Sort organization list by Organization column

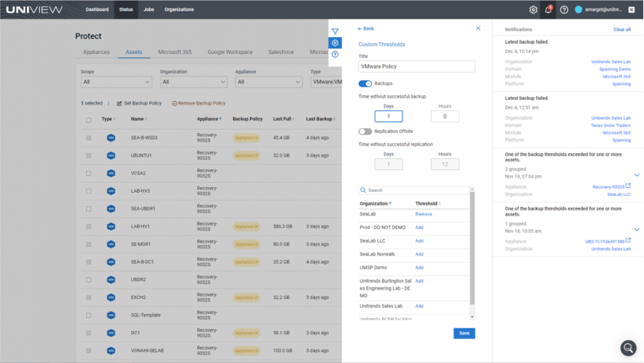click(x=375, y=204)
